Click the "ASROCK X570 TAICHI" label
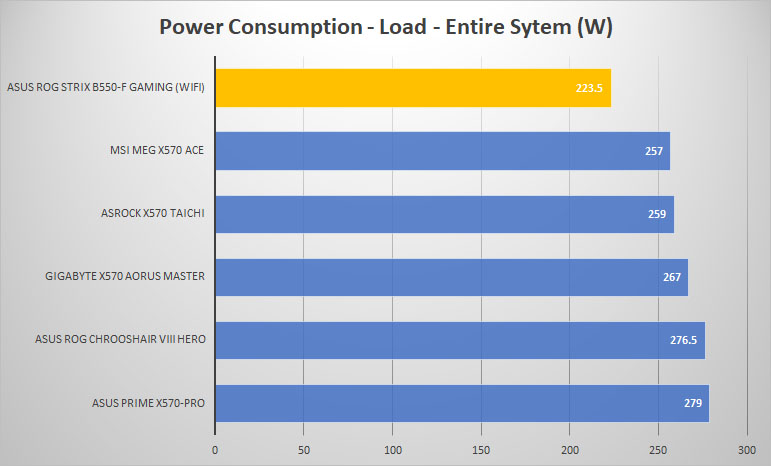Image resolution: width=771 pixels, height=466 pixels. point(153,213)
